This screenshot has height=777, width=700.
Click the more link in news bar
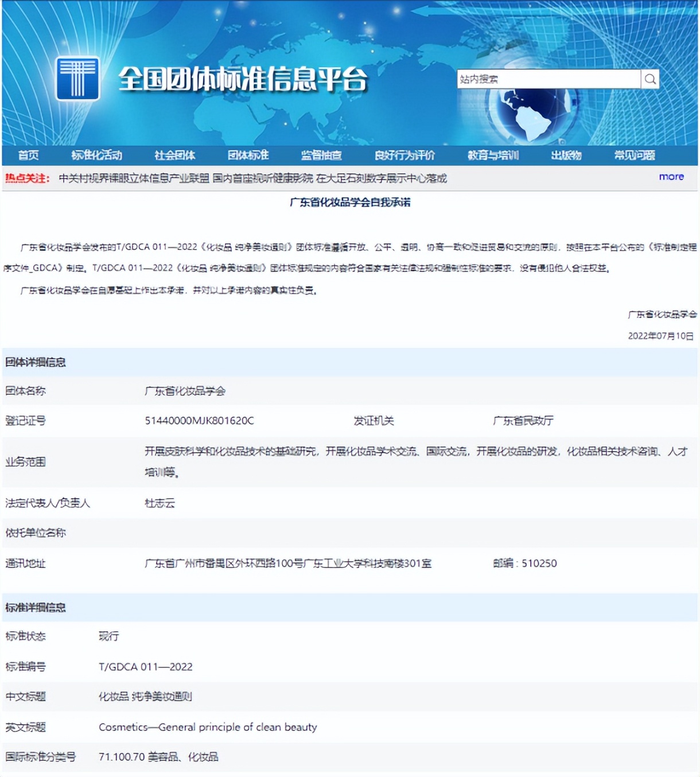click(x=671, y=177)
